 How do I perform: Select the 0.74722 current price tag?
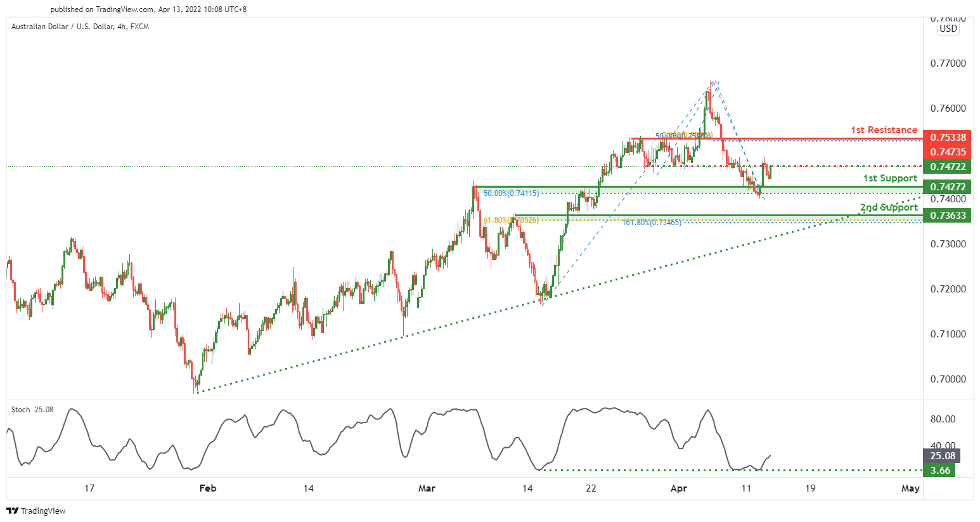948,167
